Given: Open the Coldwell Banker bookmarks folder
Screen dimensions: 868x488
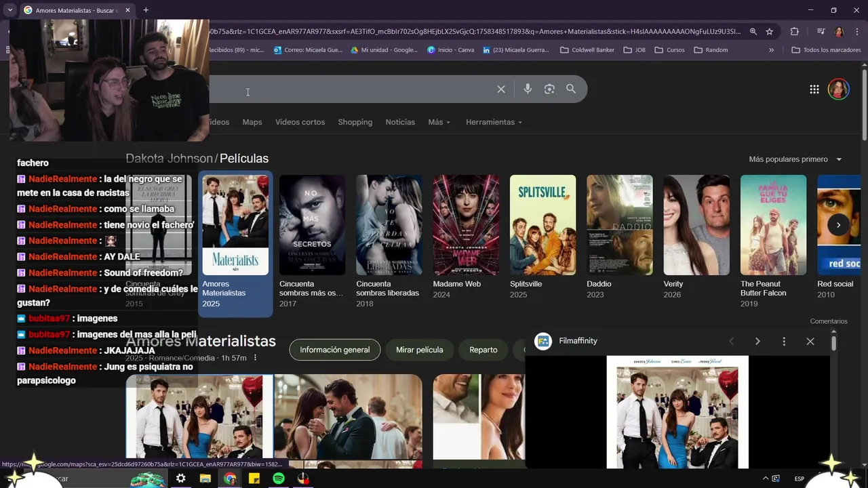Looking at the screenshot, I should pyautogui.click(x=587, y=49).
